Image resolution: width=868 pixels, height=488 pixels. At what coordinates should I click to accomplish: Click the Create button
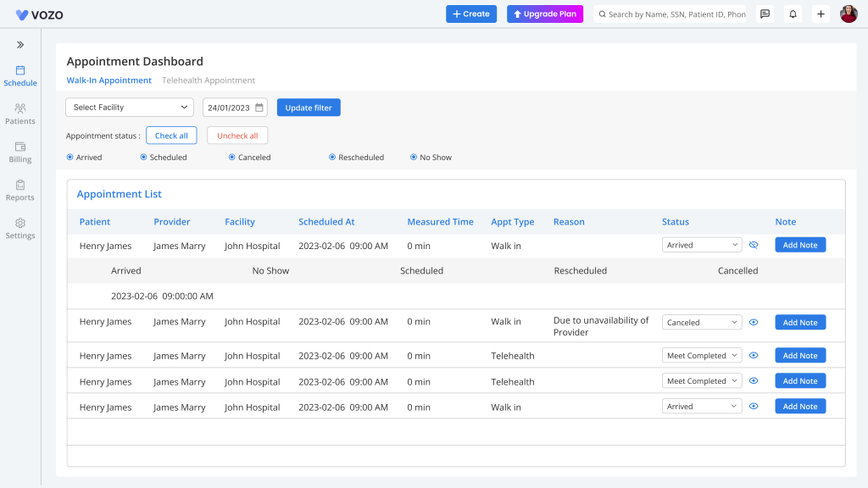tap(471, 14)
